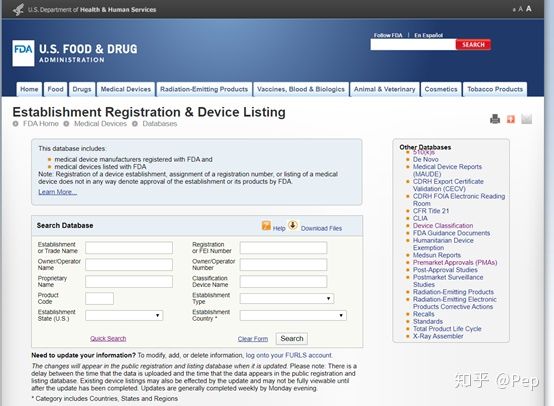Click the Product Code field
This screenshot has height=406, width=554.
[99, 298]
